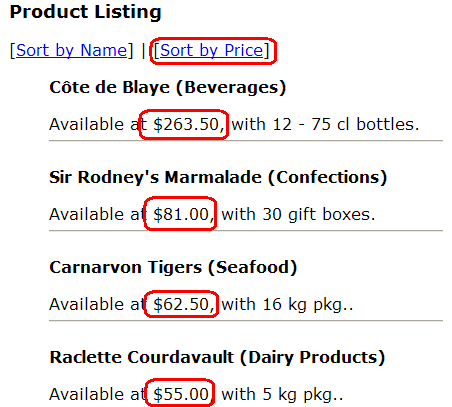Click the '30 gift boxes' description text
The width and height of the screenshot is (452, 407).
click(316, 214)
